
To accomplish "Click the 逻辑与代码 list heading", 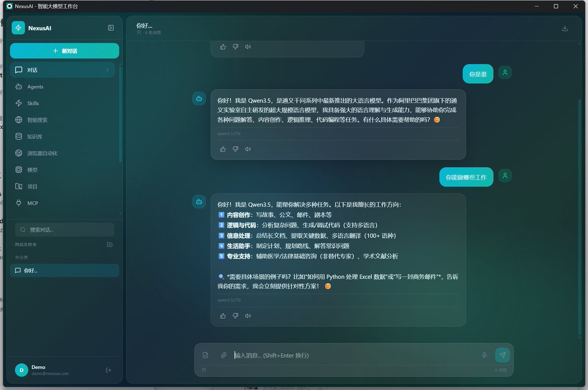I will [242, 225].
